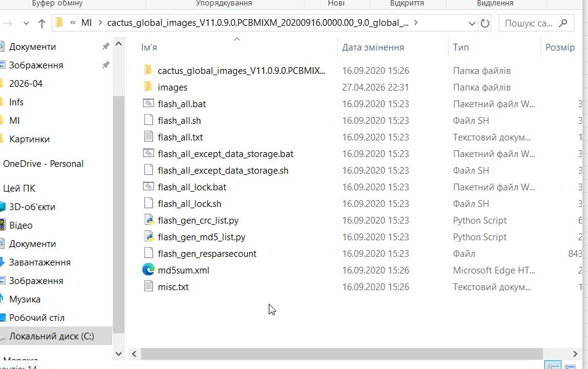588x369 pixels.
Task: Click file name flash_all.bat
Action: click(182, 103)
